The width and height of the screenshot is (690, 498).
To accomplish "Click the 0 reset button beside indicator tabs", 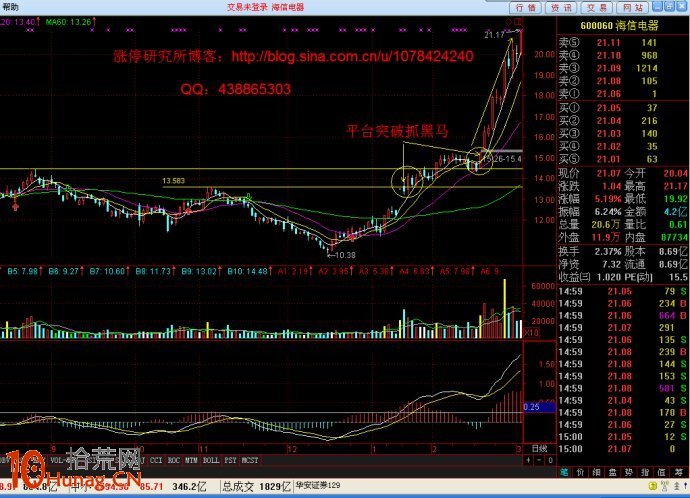I will (550, 460).
